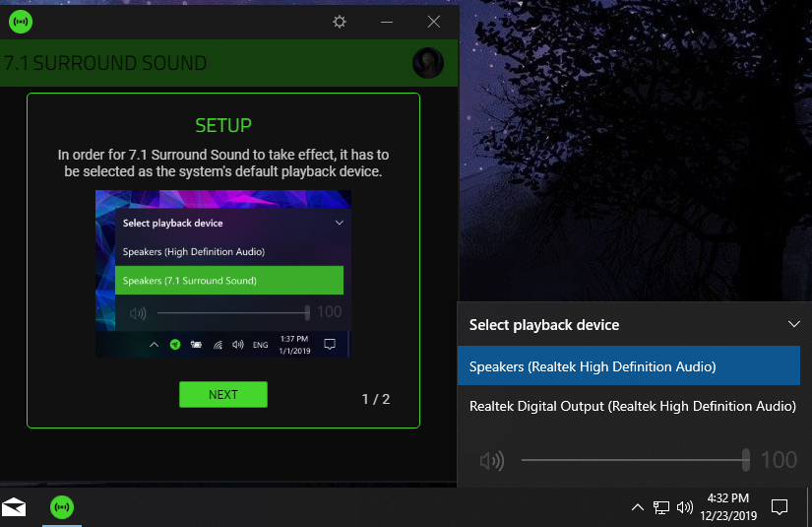Click the SETUP heading
The image size is (812, 527).
coord(223,125)
